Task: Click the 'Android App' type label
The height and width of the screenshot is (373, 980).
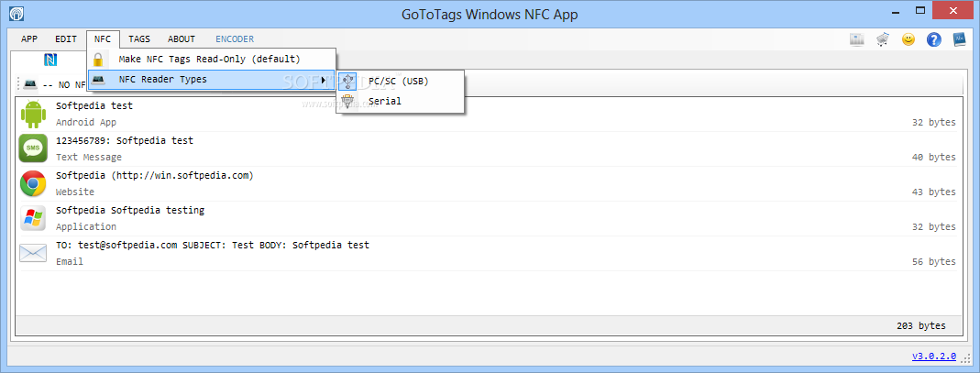Action: coord(85,123)
